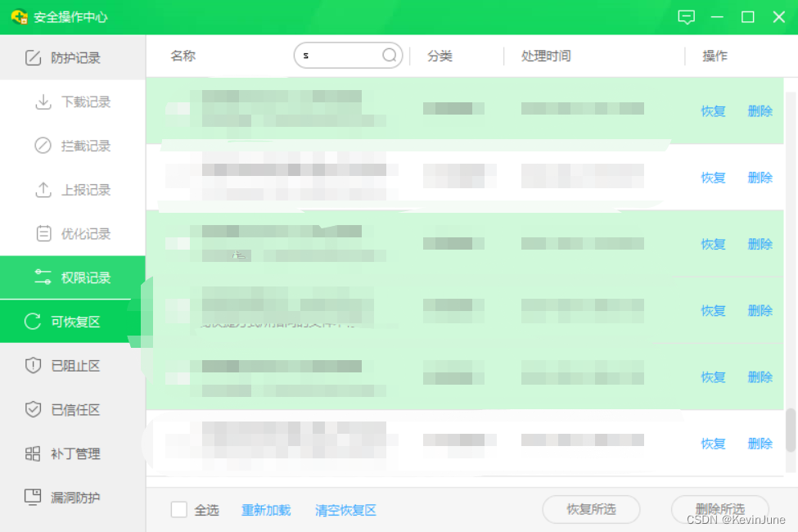Screen dimensions: 798x532
Task: Go to 补丁管理 in the sidebar
Action: (73, 453)
